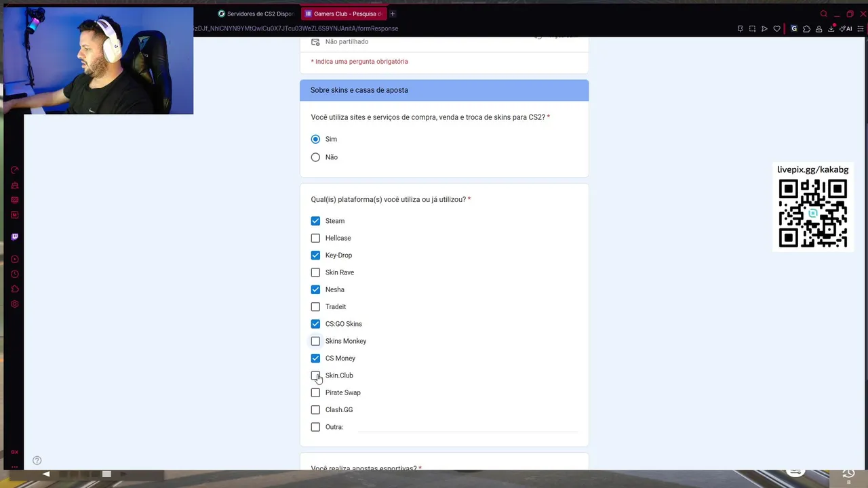Uncheck the Steam checkbox
The height and width of the screenshot is (488, 868).
315,221
